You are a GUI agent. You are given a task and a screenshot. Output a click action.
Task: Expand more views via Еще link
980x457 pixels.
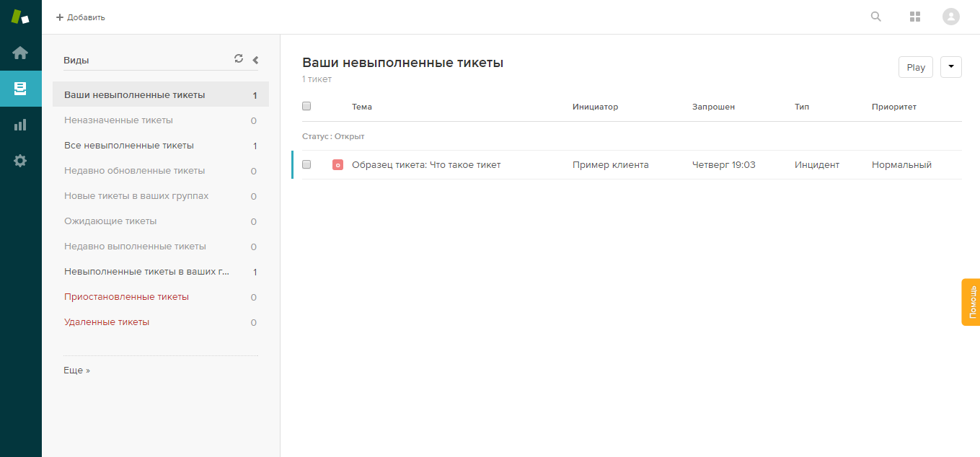[x=77, y=371]
